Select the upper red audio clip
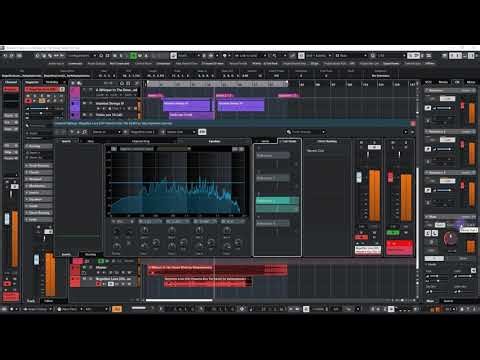This screenshot has height=360, width=480. click(x=217, y=269)
